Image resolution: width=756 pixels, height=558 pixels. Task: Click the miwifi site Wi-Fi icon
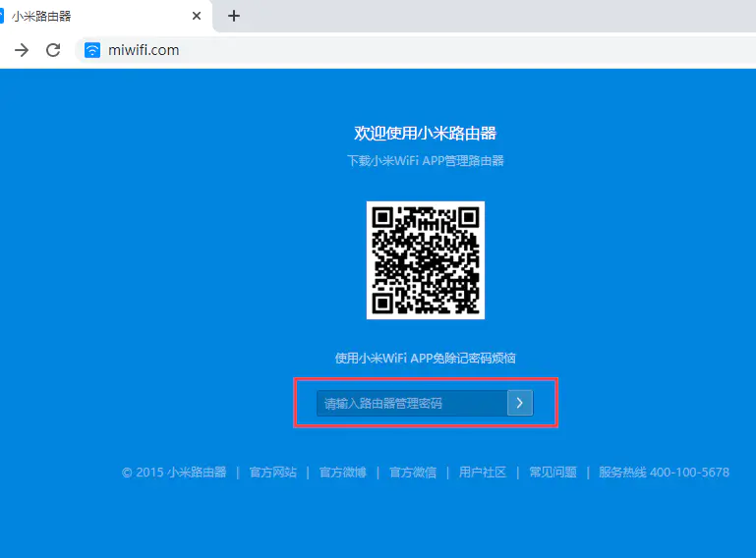(x=92, y=50)
